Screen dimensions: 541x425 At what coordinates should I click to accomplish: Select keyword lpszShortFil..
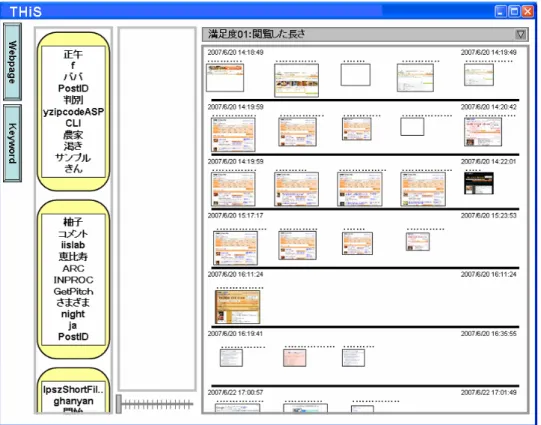[73, 389]
